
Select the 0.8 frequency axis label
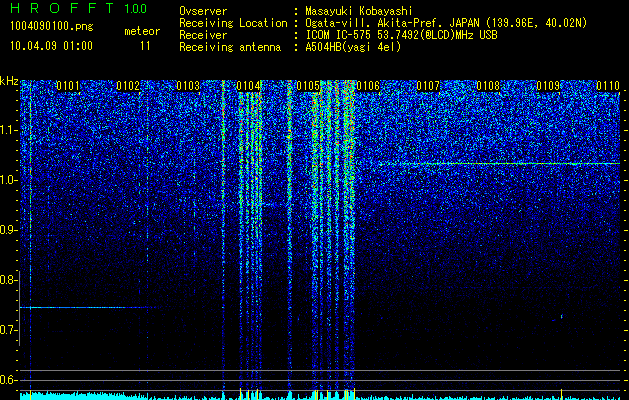[8, 280]
